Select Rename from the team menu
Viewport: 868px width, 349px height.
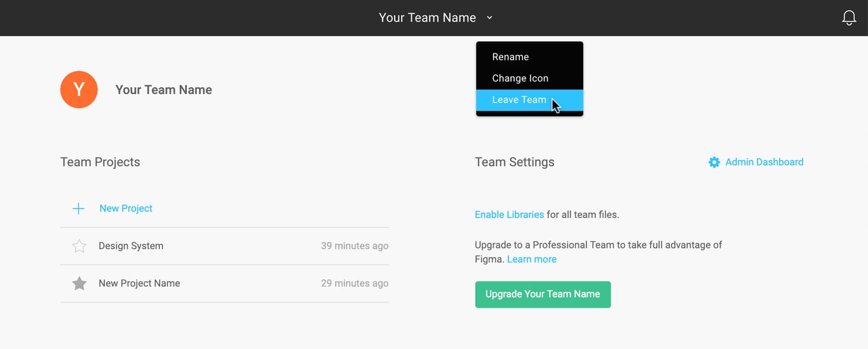point(510,57)
